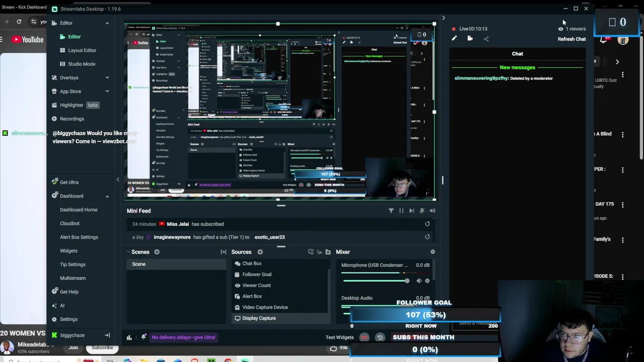Select Viewer Count source
The height and width of the screenshot is (362, 644).
(x=280, y=285)
